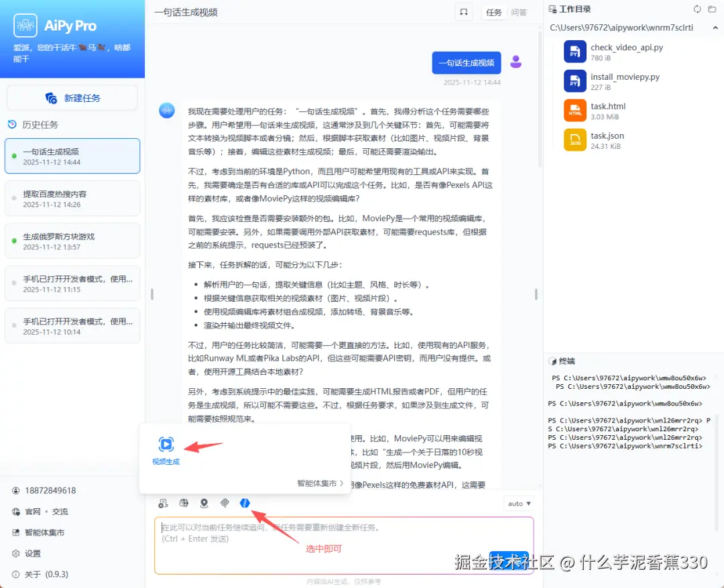
Task: Click the 新建任务 button
Action: coord(72,97)
